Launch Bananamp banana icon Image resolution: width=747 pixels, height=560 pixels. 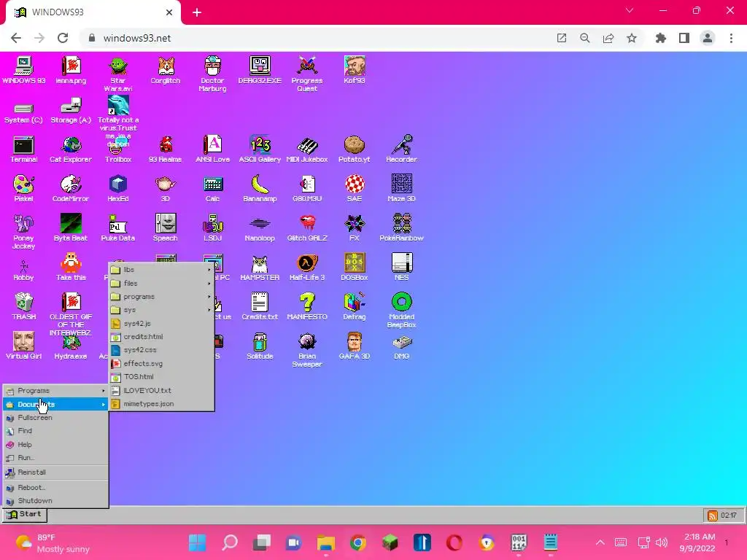(260, 189)
